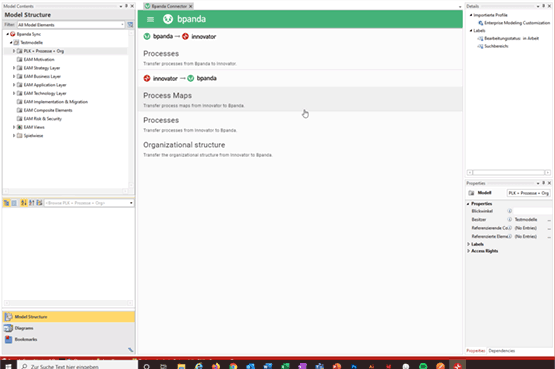The image size is (555, 369).
Task: Click the Testmodelle folder icon
Action: (x=16, y=42)
